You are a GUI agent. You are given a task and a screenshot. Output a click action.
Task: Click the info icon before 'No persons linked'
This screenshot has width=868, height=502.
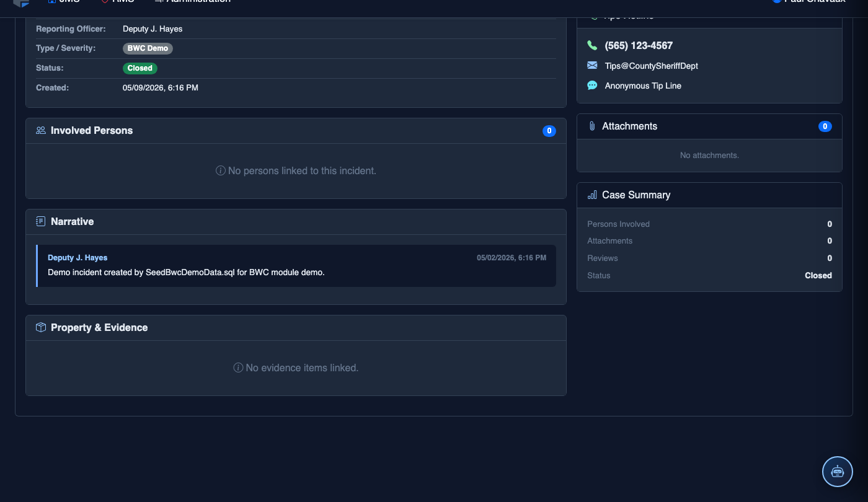(x=220, y=170)
